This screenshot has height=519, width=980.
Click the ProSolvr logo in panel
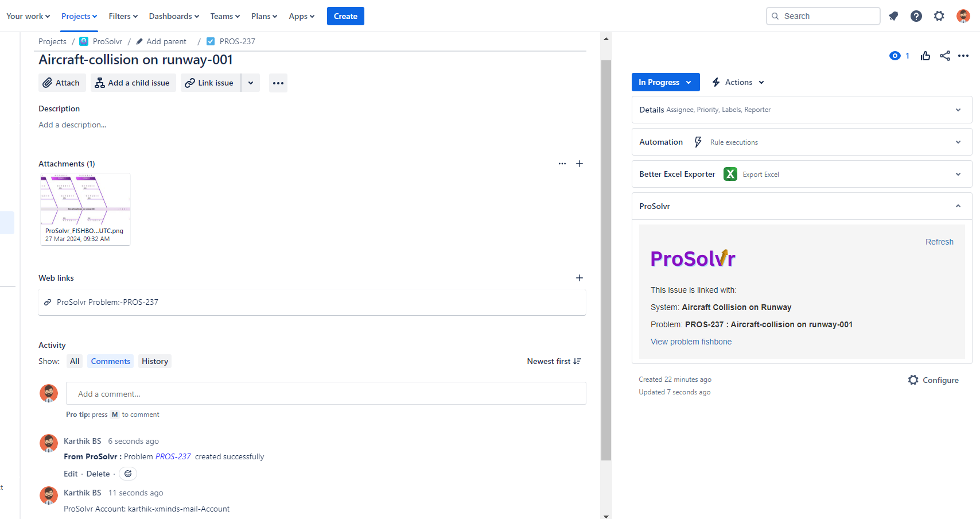(693, 259)
